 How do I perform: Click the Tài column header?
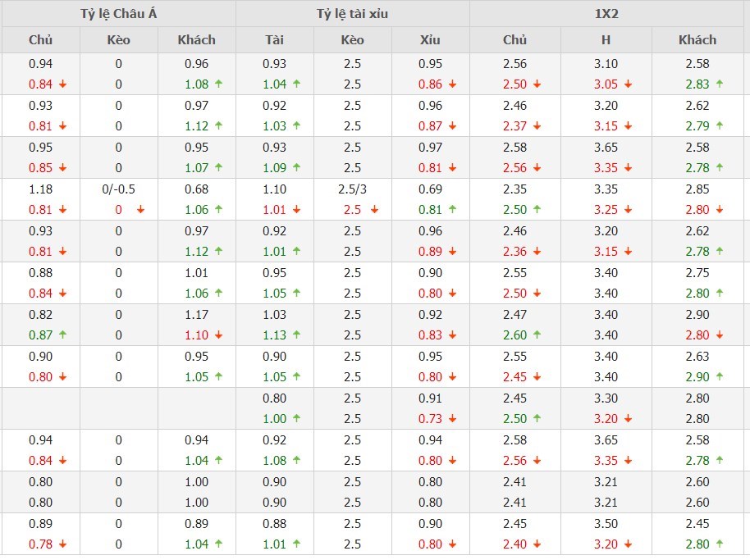(274, 39)
